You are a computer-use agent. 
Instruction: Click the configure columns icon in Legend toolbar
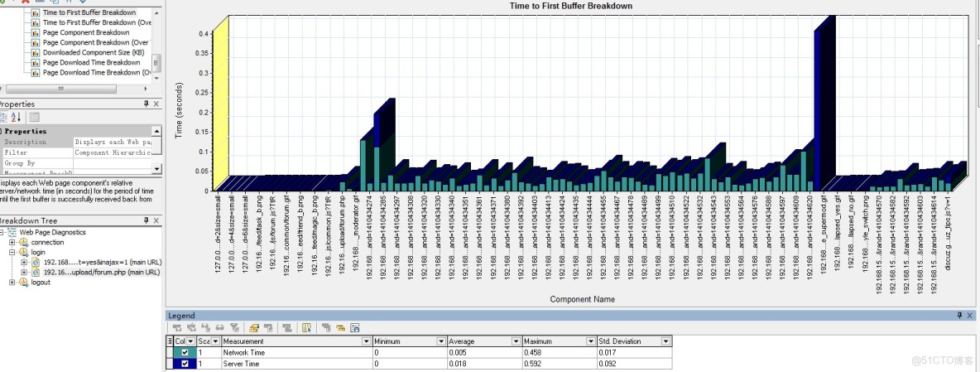[306, 327]
